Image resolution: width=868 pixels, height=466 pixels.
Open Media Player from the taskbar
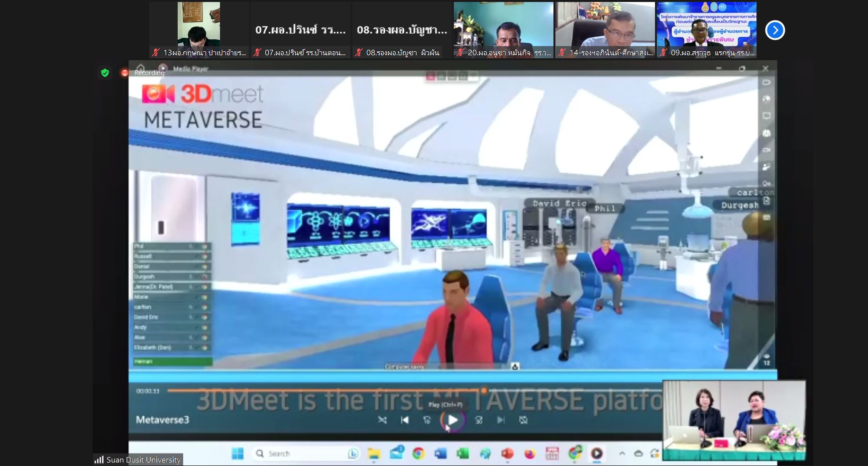click(x=596, y=454)
